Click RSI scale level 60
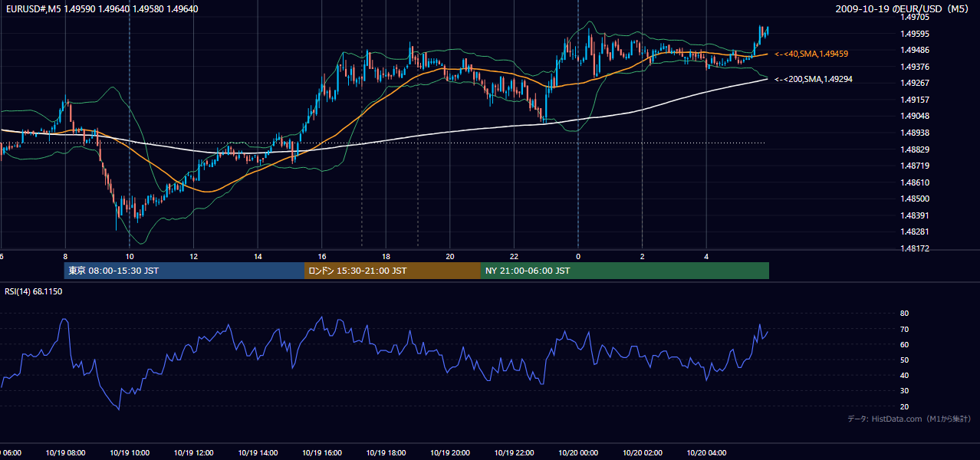 pyautogui.click(x=904, y=344)
